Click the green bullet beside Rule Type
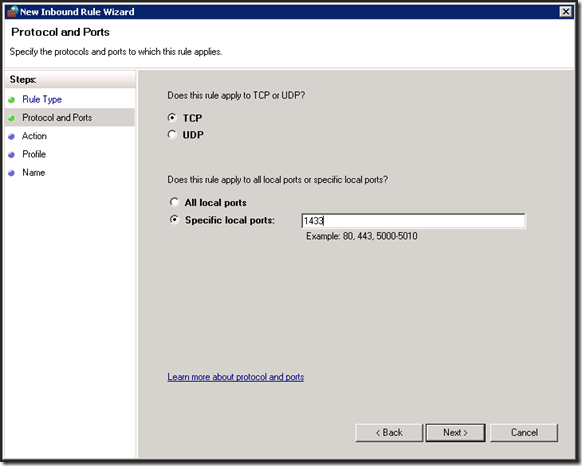This screenshot has height=466, width=582. 12,100
